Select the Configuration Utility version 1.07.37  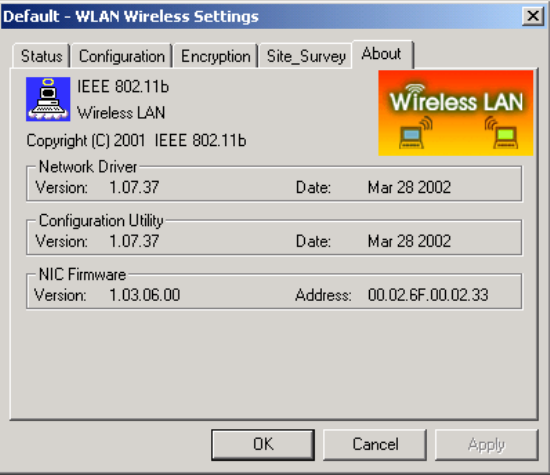[134, 241]
